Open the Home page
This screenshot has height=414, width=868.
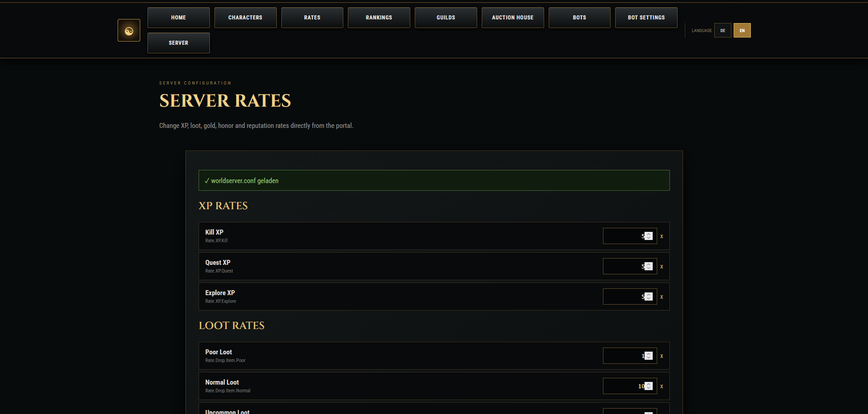[179, 18]
